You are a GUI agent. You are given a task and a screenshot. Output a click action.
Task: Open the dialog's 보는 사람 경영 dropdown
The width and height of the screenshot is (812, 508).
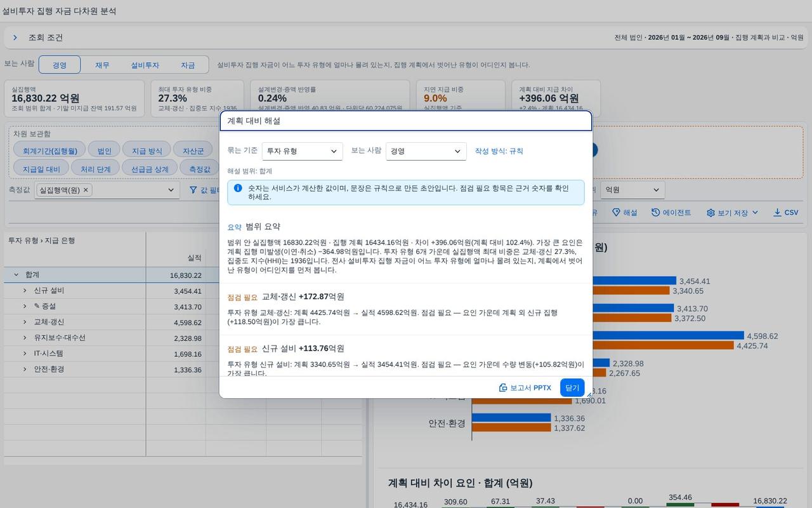[x=426, y=151]
